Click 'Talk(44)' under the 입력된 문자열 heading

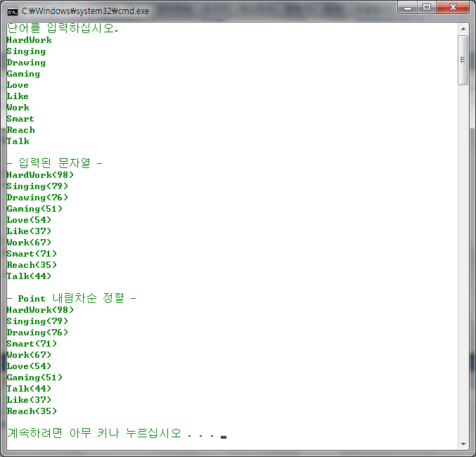point(29,276)
